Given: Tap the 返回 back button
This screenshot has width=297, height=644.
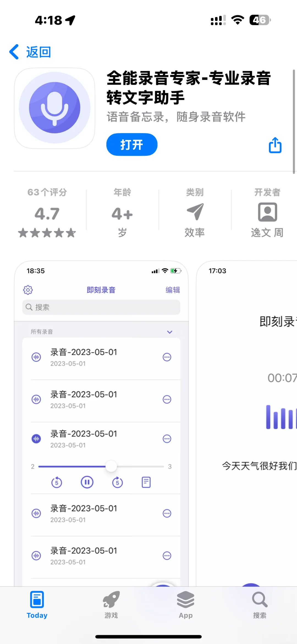Looking at the screenshot, I should click(30, 52).
